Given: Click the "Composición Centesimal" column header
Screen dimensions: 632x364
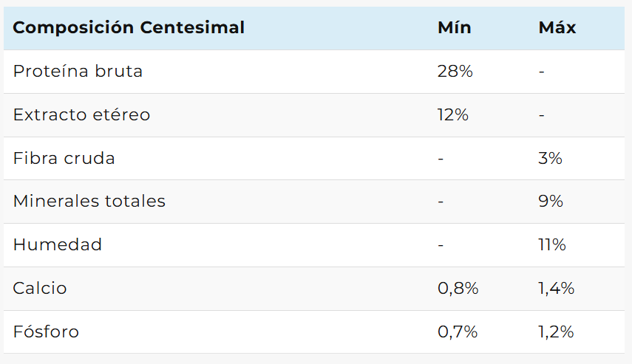Looking at the screenshot, I should pyautogui.click(x=129, y=28).
